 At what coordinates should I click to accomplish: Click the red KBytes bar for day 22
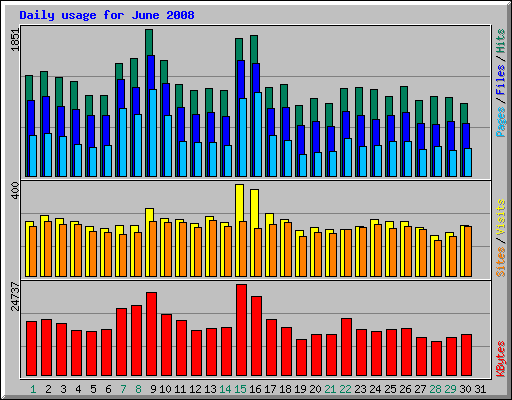pyautogui.click(x=346, y=347)
